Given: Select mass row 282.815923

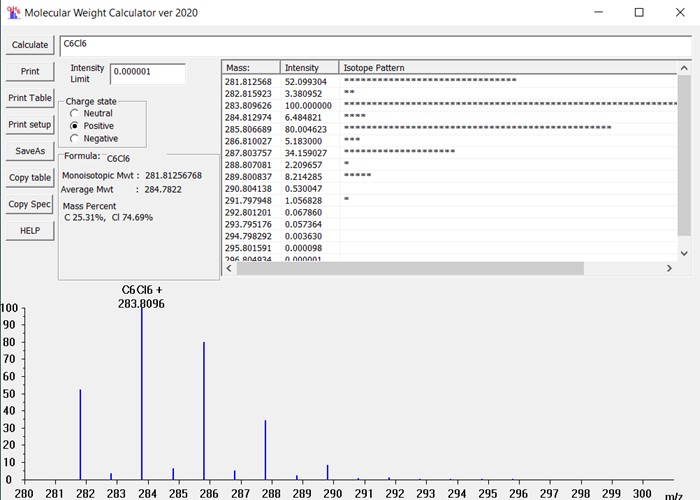Looking at the screenshot, I should click(x=450, y=94).
